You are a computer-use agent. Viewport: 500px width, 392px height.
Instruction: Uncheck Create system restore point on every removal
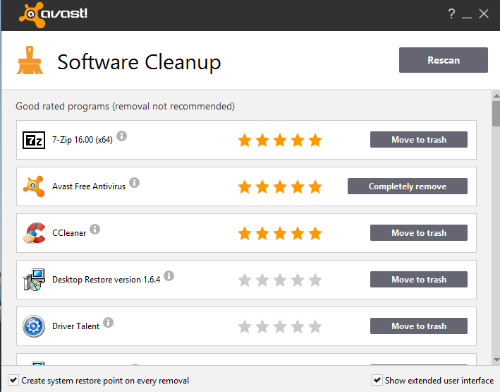point(13,380)
